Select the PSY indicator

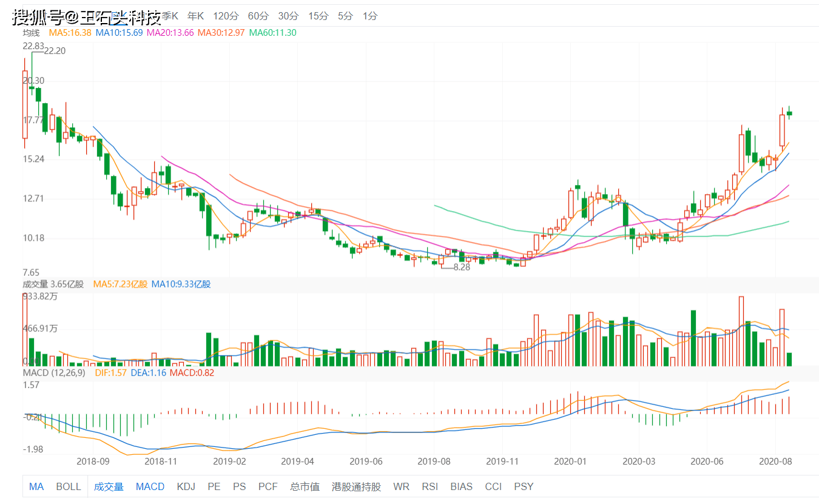[524, 486]
